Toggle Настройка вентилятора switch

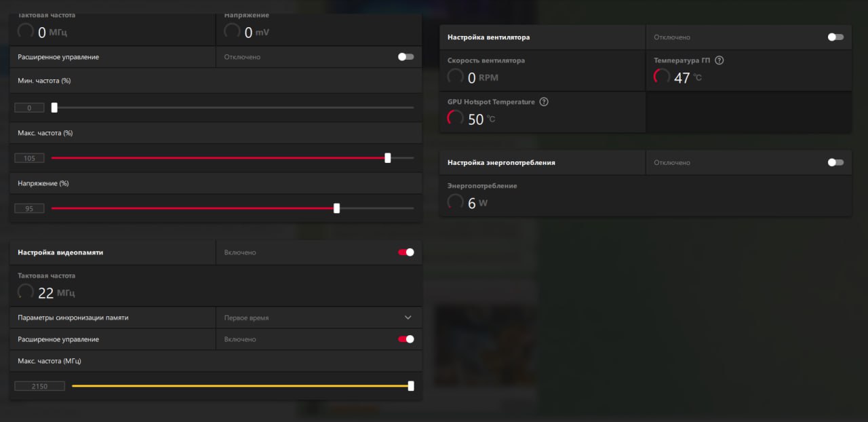[835, 37]
